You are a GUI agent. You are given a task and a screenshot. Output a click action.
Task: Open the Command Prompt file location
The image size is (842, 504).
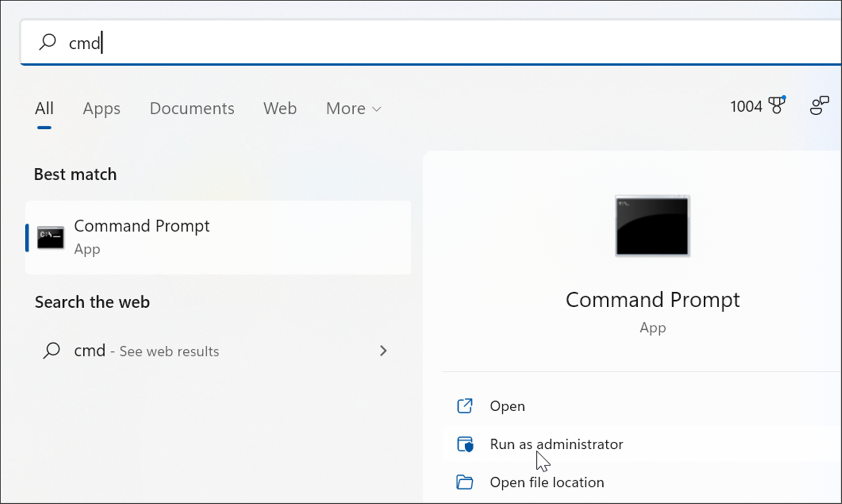[547, 482]
